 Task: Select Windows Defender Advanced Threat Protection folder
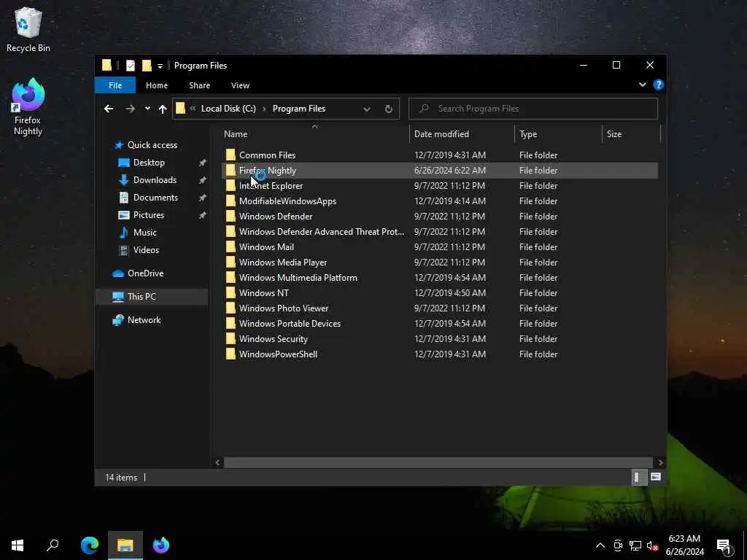[x=322, y=231]
